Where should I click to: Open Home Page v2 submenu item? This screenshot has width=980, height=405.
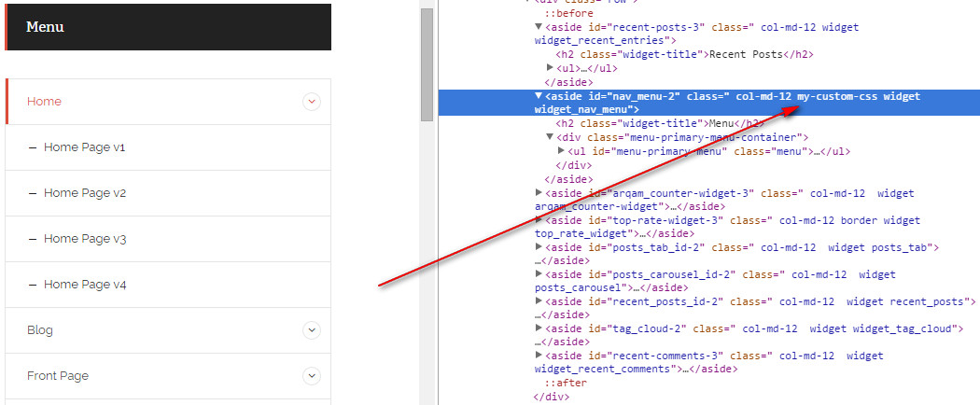[84, 193]
